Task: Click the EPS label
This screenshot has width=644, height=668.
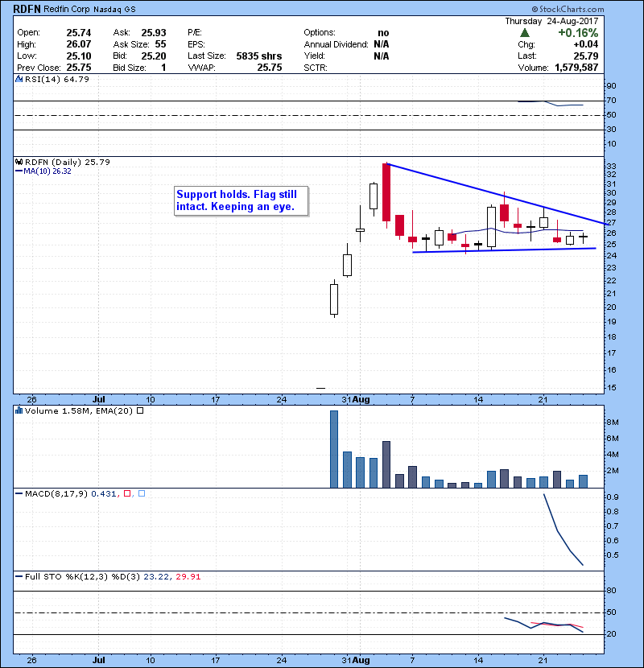Action: (196, 44)
